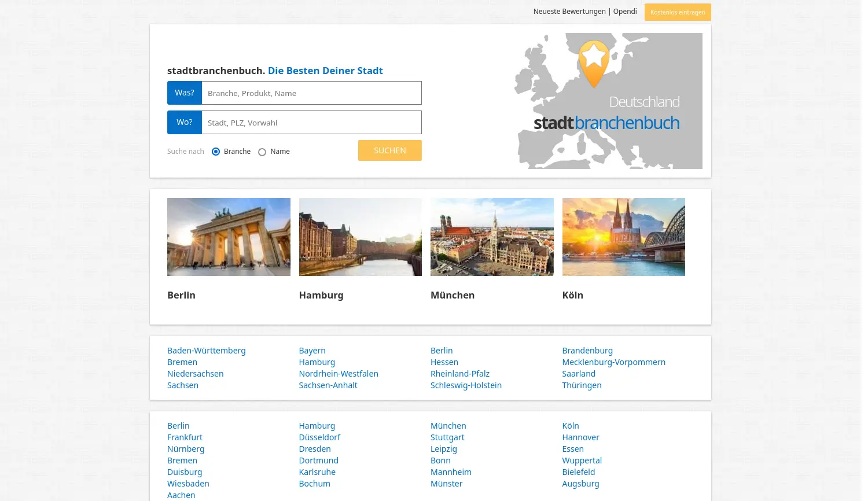Click the Stadt, PLZ, Vorwahl input field
Image resolution: width=868 pixels, height=501 pixels.
(311, 122)
